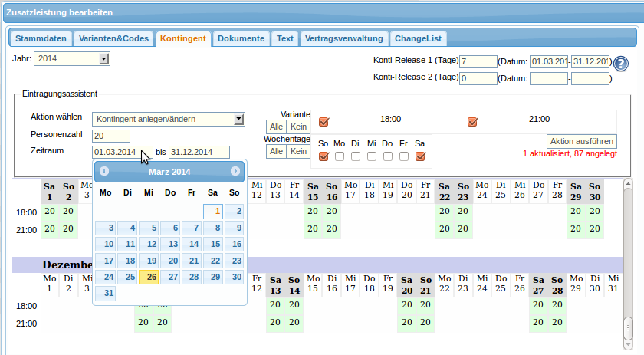Open the Vertragsverwaltung tab
644x355 pixels.
344,38
